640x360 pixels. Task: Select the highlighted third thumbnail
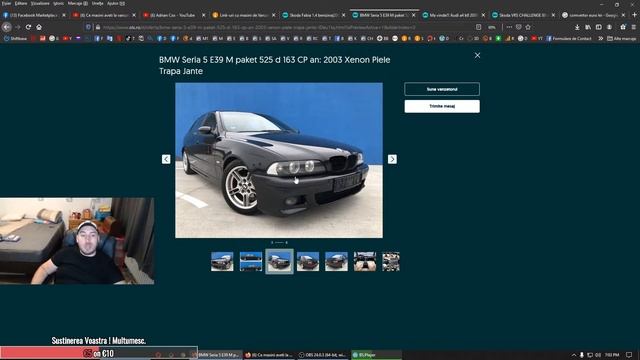pos(279,262)
